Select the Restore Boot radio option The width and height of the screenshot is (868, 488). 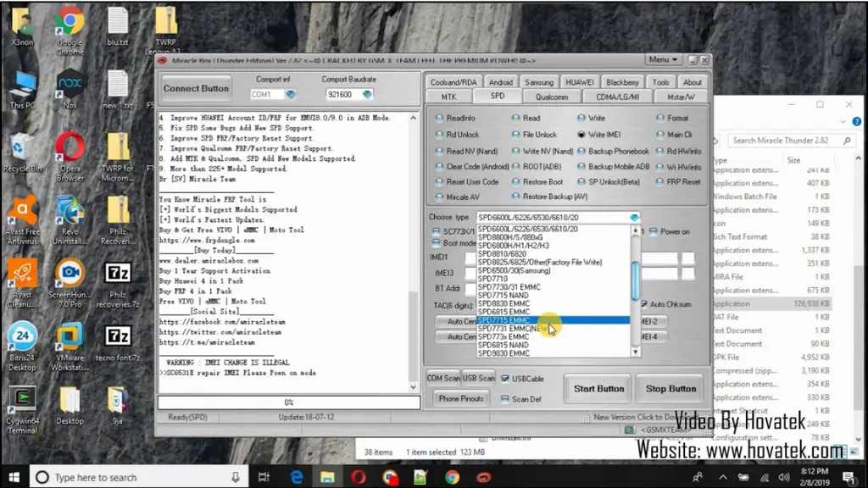pos(537,181)
